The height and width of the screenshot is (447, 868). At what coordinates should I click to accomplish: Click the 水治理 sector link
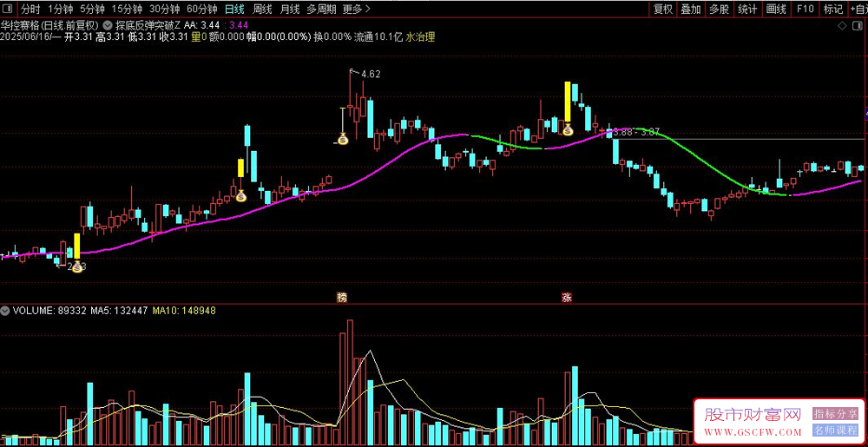(x=419, y=37)
